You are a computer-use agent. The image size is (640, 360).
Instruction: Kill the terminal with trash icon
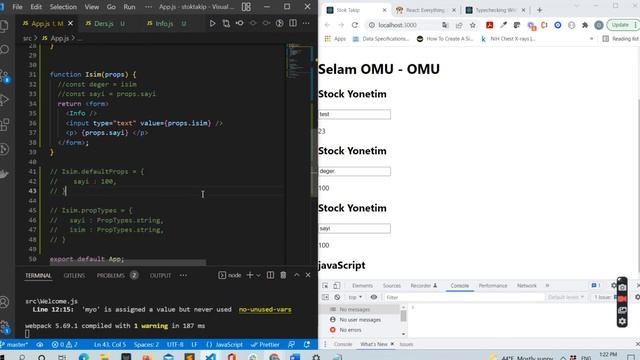click(x=283, y=275)
